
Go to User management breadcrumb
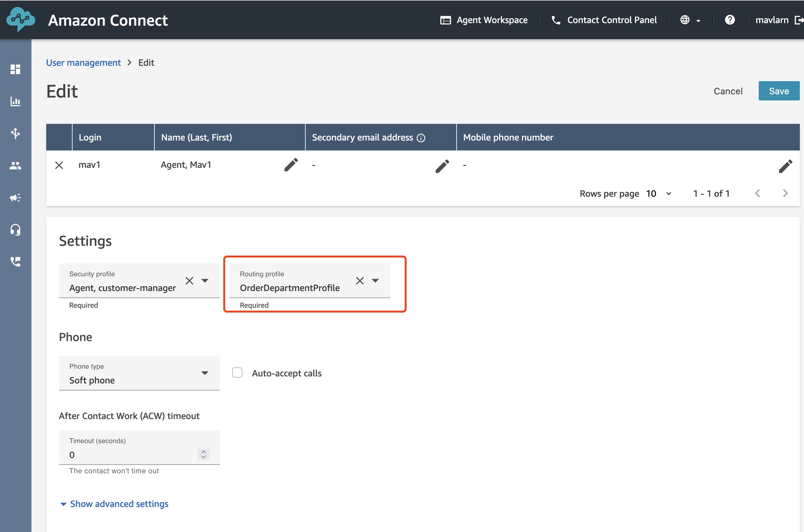[x=83, y=63]
